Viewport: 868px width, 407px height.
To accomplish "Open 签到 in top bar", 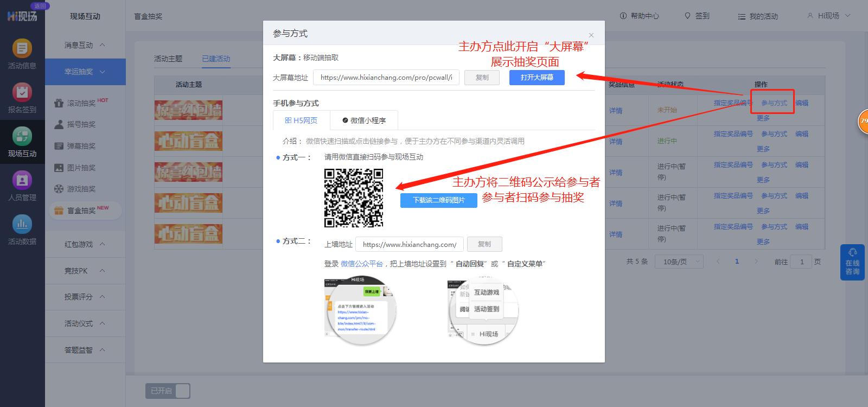I will [697, 16].
